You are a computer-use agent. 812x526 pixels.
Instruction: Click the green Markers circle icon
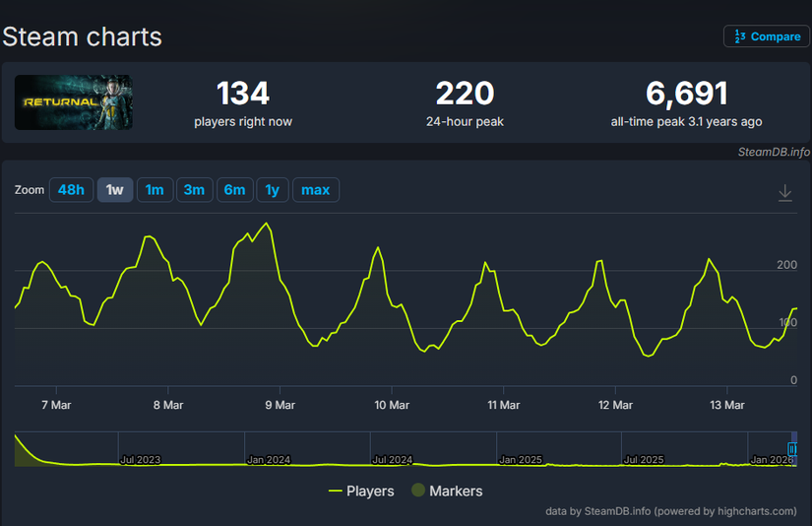coord(418,491)
